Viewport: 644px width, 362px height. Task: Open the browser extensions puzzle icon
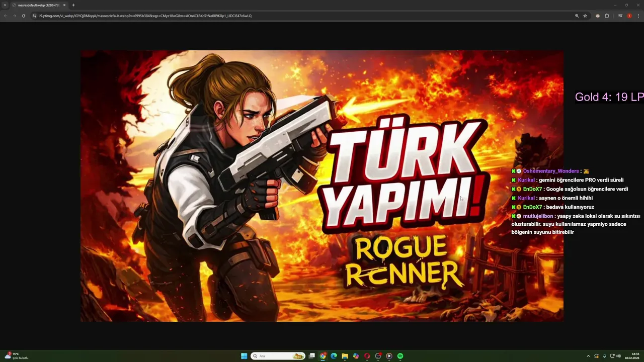click(x=607, y=16)
